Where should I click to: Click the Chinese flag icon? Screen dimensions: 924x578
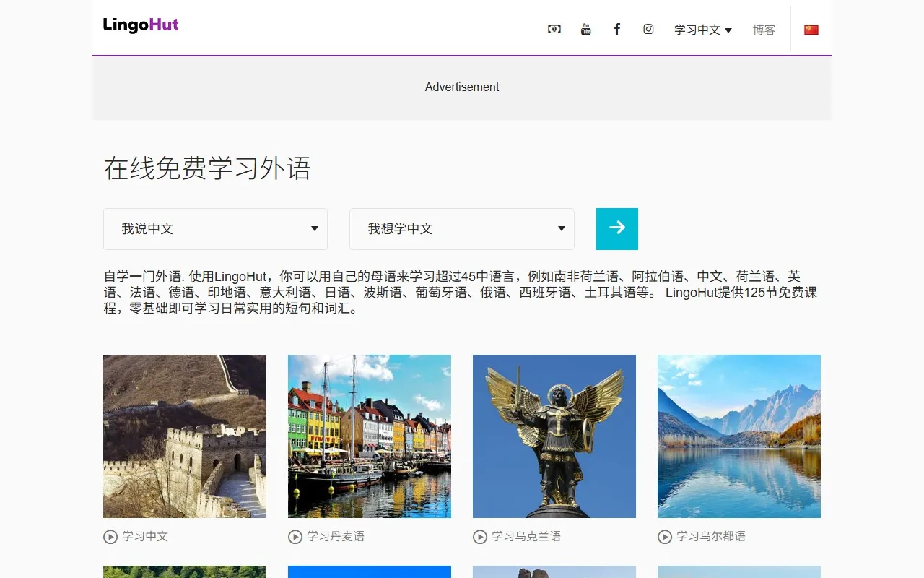[811, 30]
